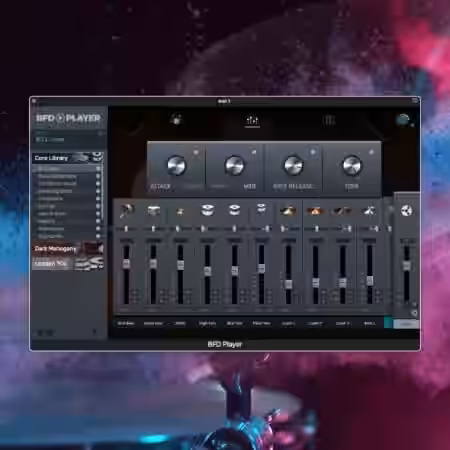Image resolution: width=450 pixels, height=450 pixels.
Task: Select the snare drum channel icon
Action: [153, 211]
